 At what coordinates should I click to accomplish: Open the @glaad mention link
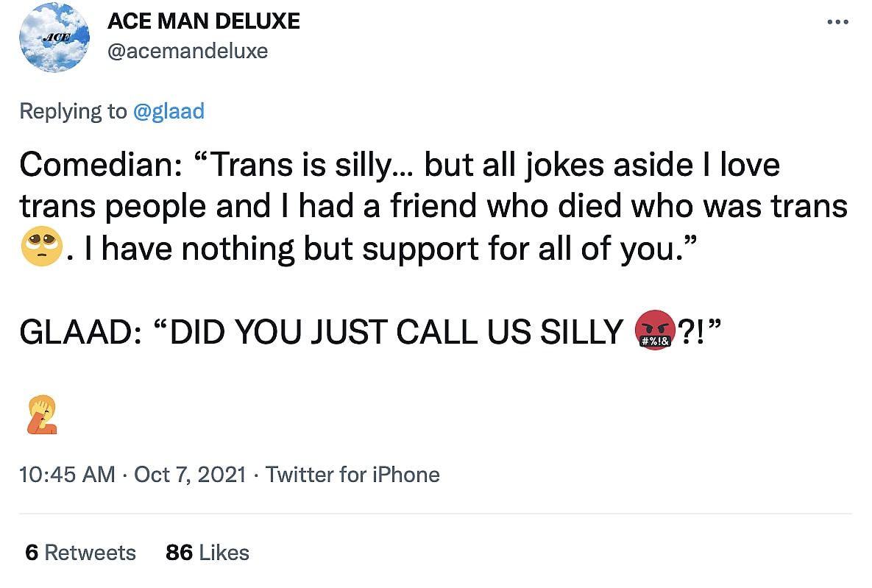point(169,111)
